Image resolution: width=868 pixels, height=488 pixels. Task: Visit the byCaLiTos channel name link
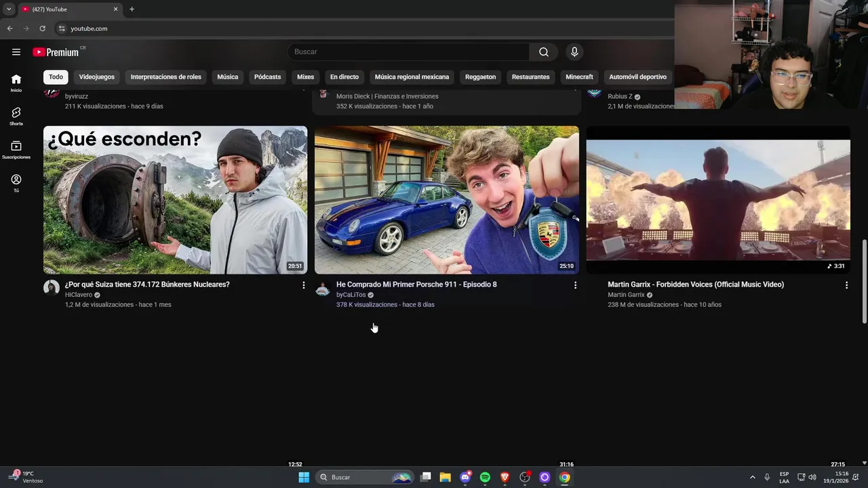(351, 295)
